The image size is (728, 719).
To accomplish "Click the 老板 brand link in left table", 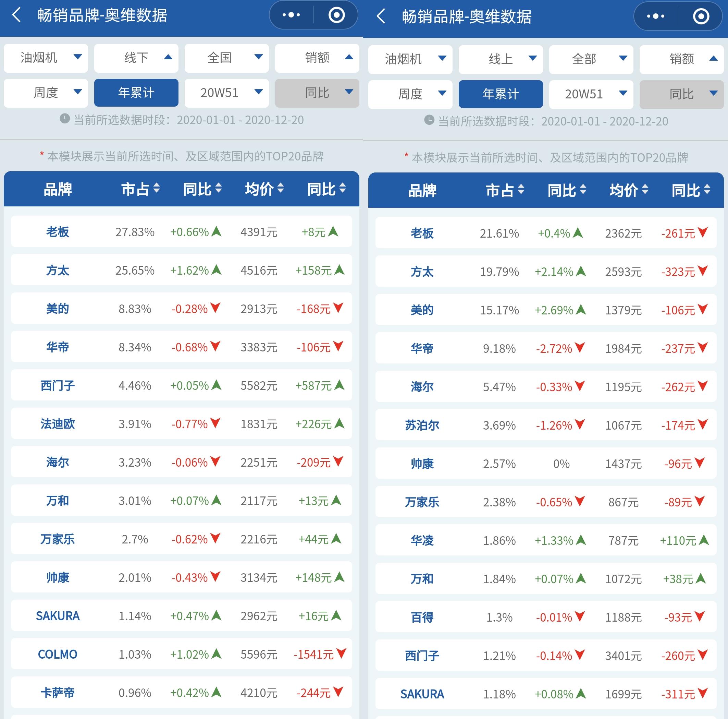I will pyautogui.click(x=57, y=232).
